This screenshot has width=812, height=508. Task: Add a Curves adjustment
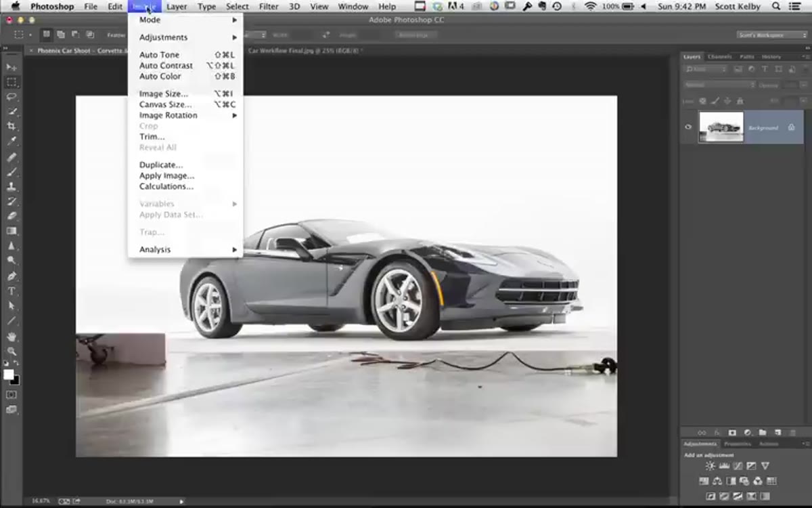pyautogui.click(x=738, y=466)
